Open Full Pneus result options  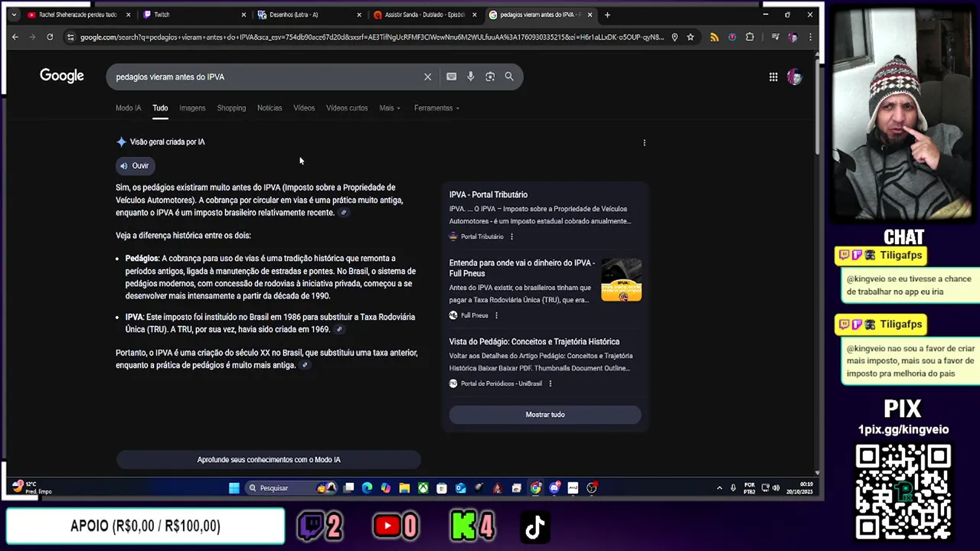pos(496,315)
